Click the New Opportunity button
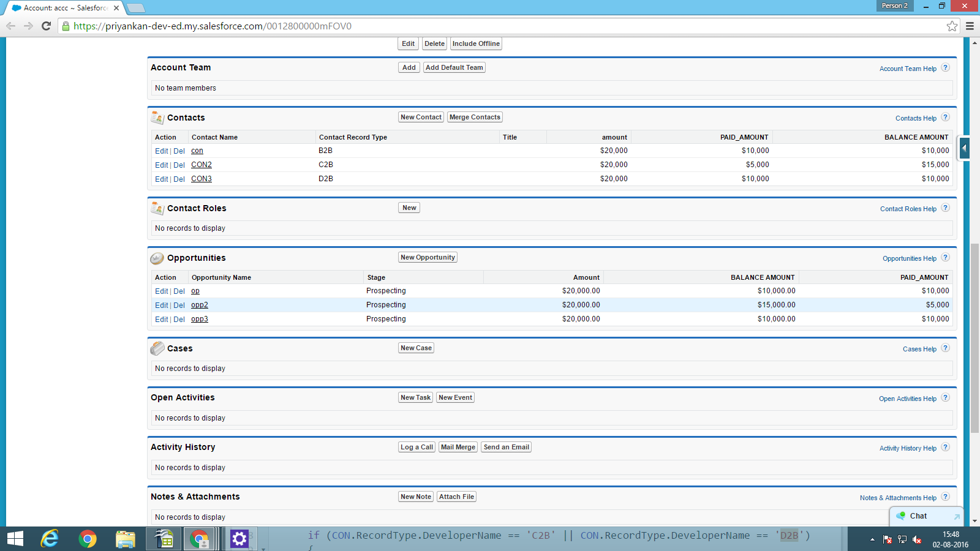The image size is (980, 551). [x=428, y=257]
